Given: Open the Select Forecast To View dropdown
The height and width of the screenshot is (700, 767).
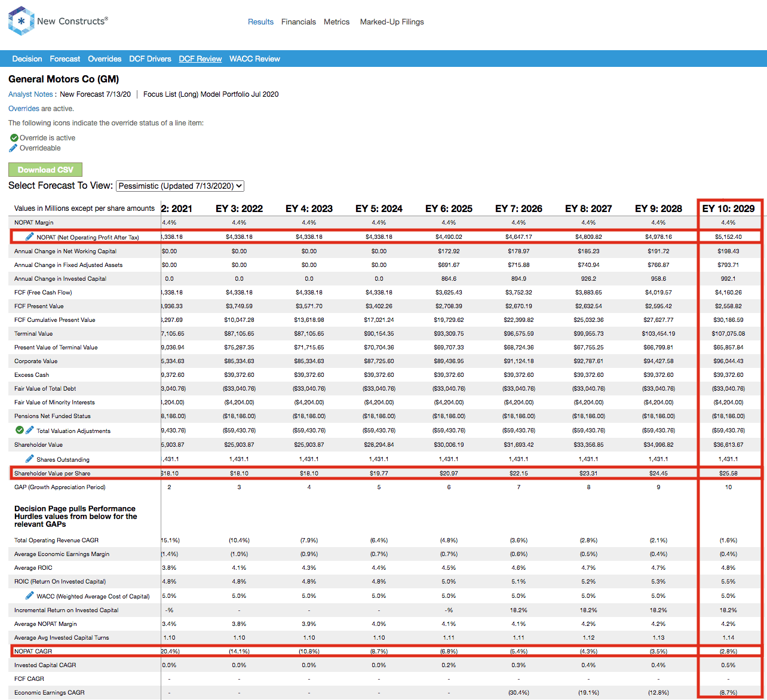Looking at the screenshot, I should point(180,186).
